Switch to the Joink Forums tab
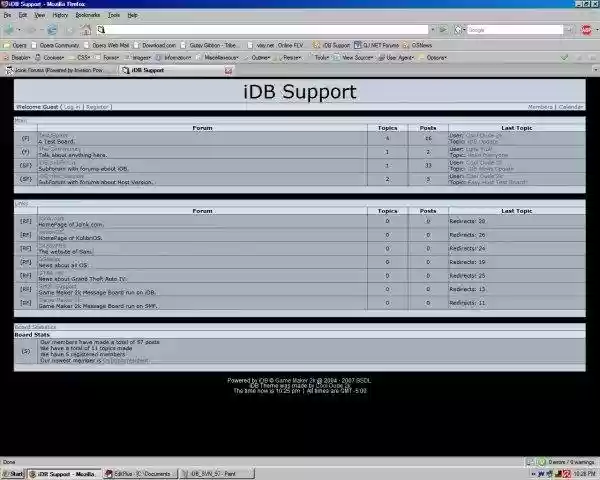The height and width of the screenshot is (480, 600). 59,70
